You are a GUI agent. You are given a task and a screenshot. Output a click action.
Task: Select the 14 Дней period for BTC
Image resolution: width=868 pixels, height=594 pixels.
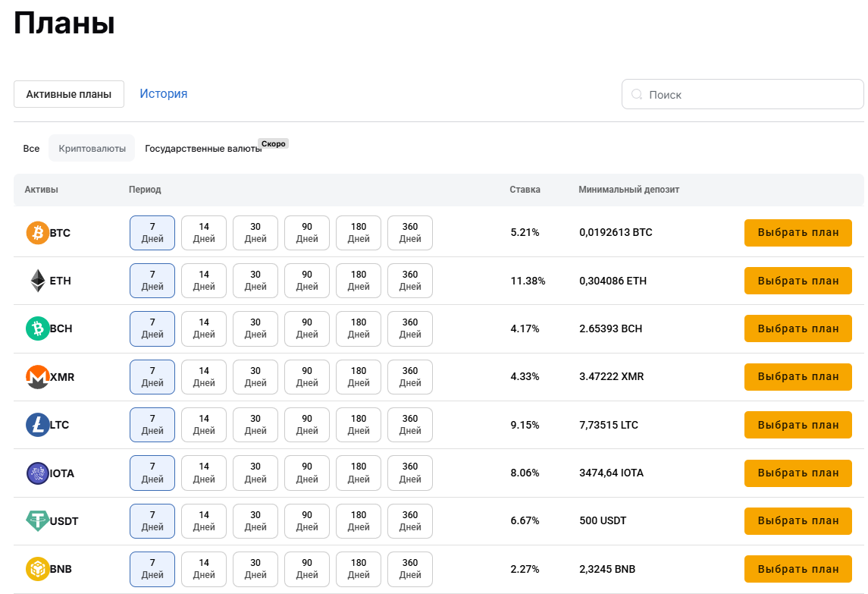(204, 233)
